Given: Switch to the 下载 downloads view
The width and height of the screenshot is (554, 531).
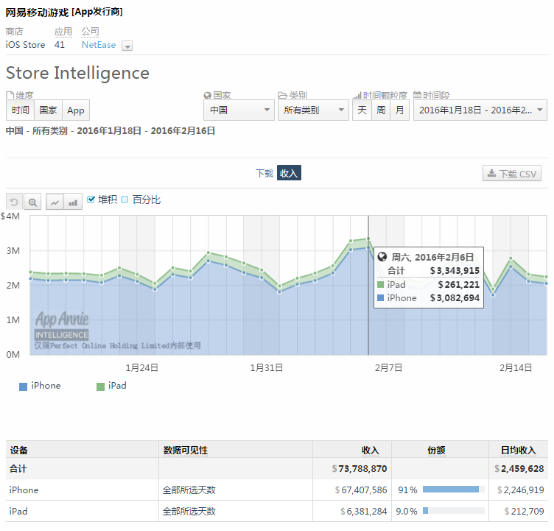Looking at the screenshot, I should coord(265,173).
